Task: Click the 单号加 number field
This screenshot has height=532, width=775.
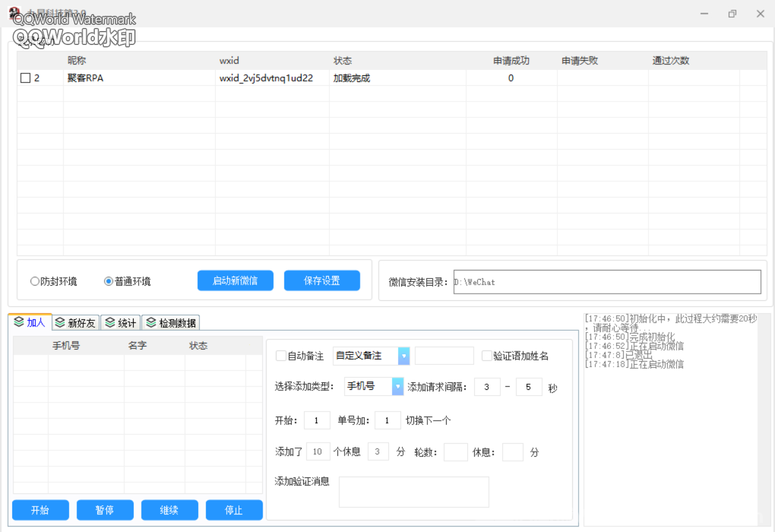Action: [x=388, y=420]
